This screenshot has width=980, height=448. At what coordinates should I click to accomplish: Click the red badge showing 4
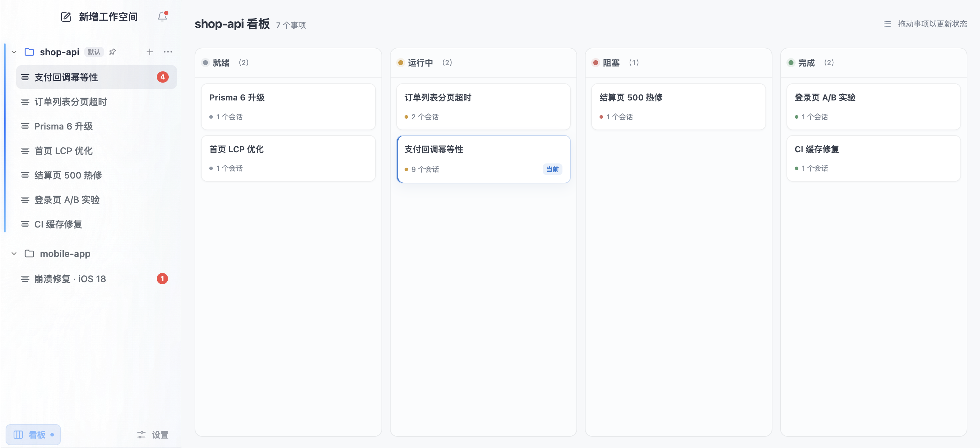pyautogui.click(x=162, y=77)
